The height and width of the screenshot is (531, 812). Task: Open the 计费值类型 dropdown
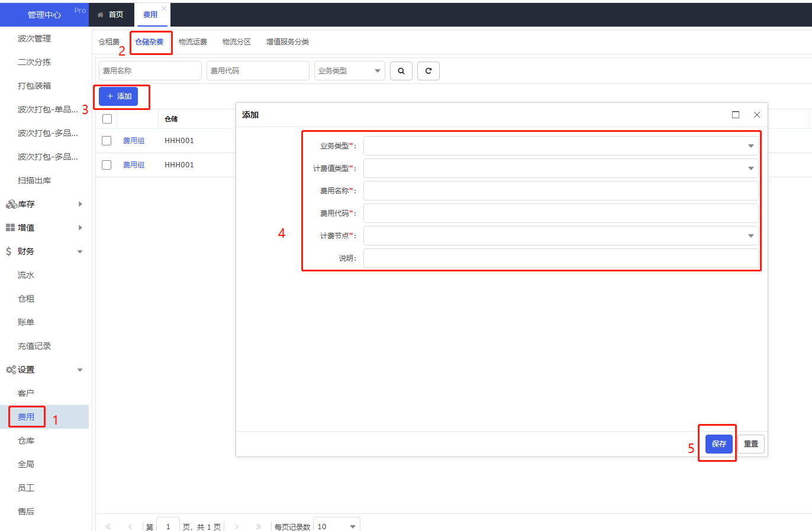[561, 169]
